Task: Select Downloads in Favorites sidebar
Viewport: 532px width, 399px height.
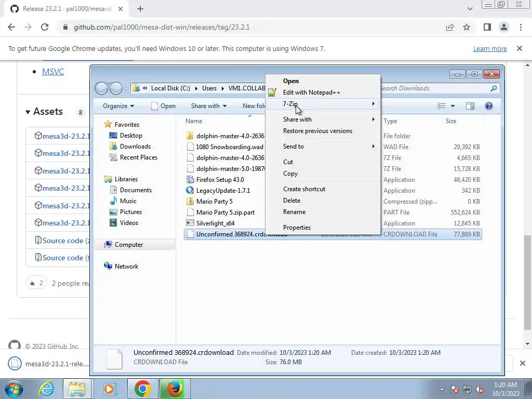Action: pyautogui.click(x=135, y=146)
